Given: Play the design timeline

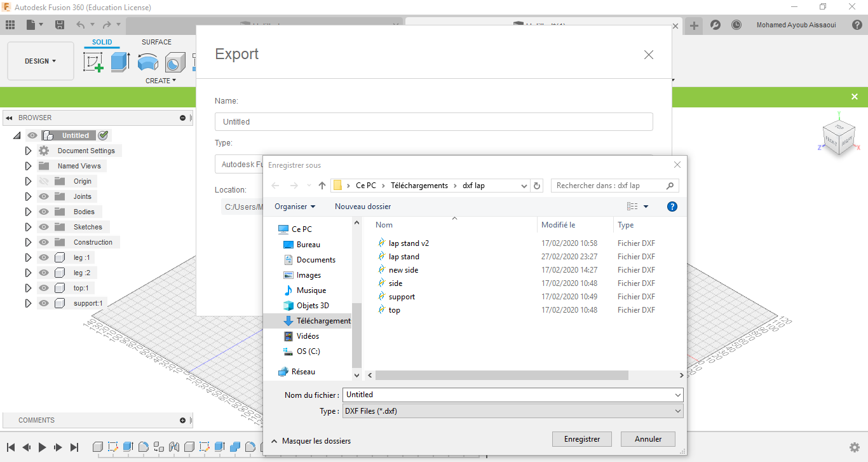Looking at the screenshot, I should click(x=43, y=447).
